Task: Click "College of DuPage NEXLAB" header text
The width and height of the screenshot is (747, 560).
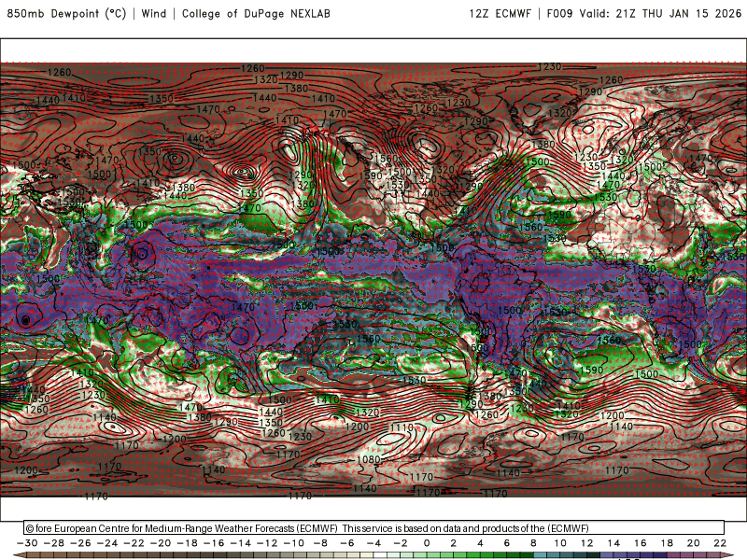Action: coord(256,14)
